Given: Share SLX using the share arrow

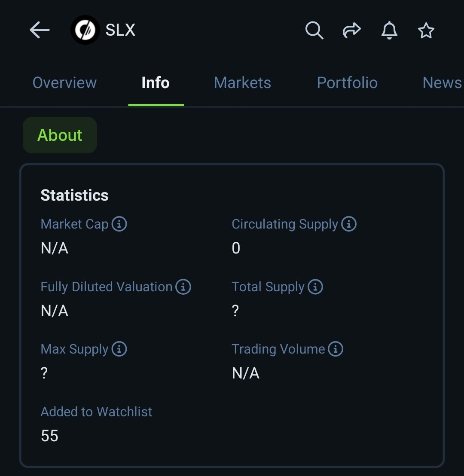Looking at the screenshot, I should (x=351, y=31).
